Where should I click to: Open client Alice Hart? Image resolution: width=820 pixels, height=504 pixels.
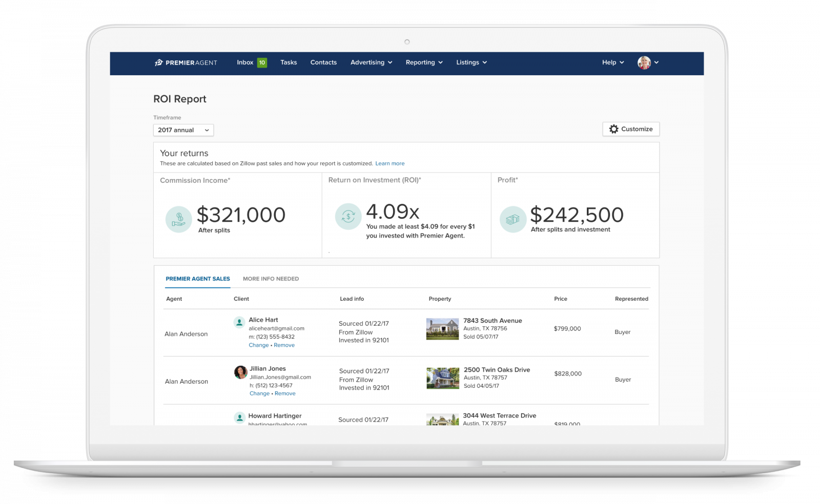[263, 320]
